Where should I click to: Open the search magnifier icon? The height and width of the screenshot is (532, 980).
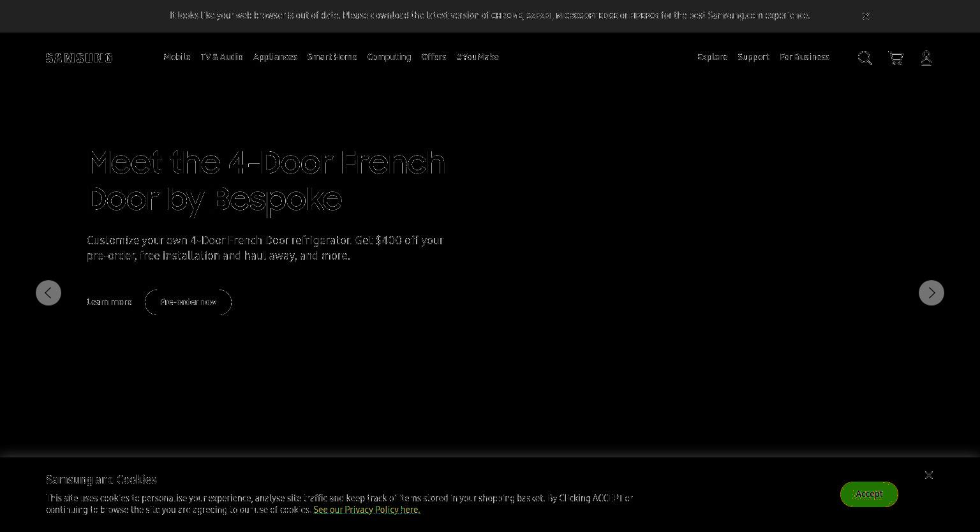[865, 57]
